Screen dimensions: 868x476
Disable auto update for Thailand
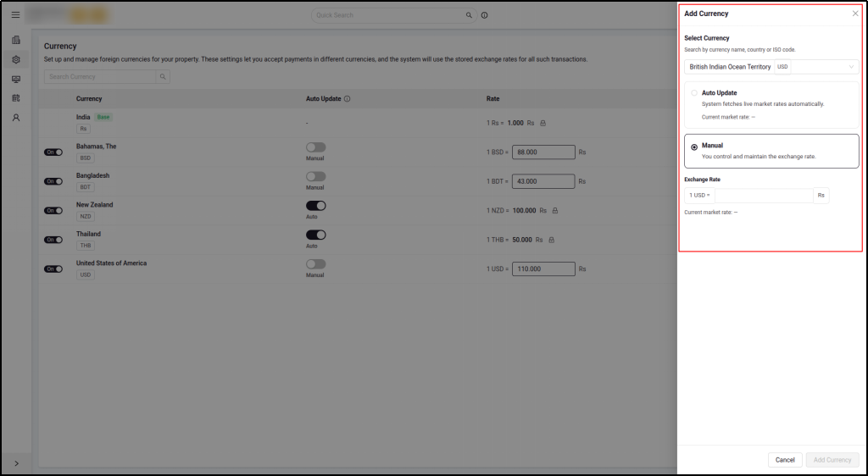(x=316, y=235)
